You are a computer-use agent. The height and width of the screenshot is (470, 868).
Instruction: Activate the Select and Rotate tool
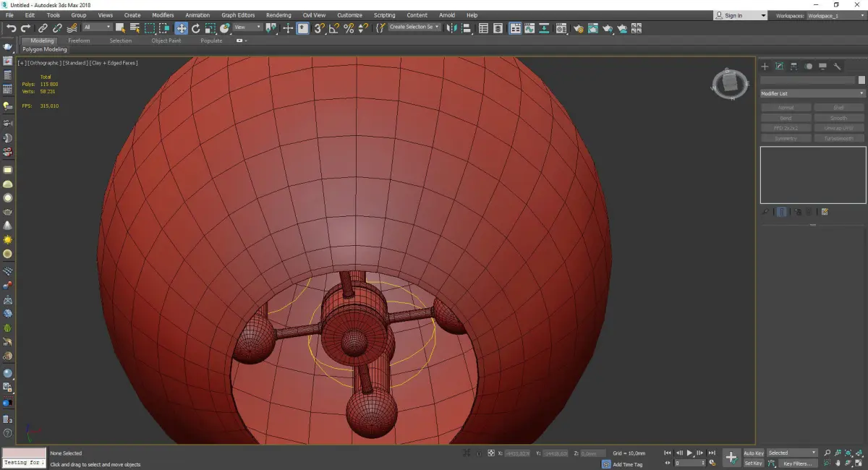click(195, 28)
